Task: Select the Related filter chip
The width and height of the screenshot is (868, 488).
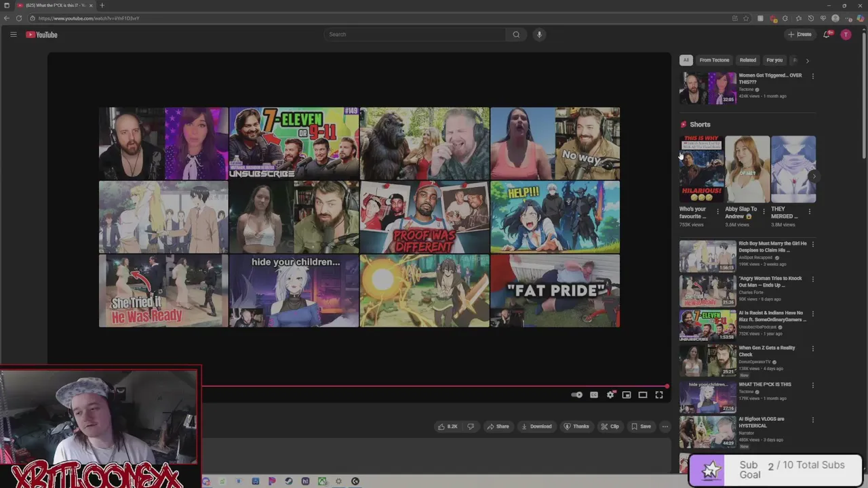Action: click(x=748, y=60)
